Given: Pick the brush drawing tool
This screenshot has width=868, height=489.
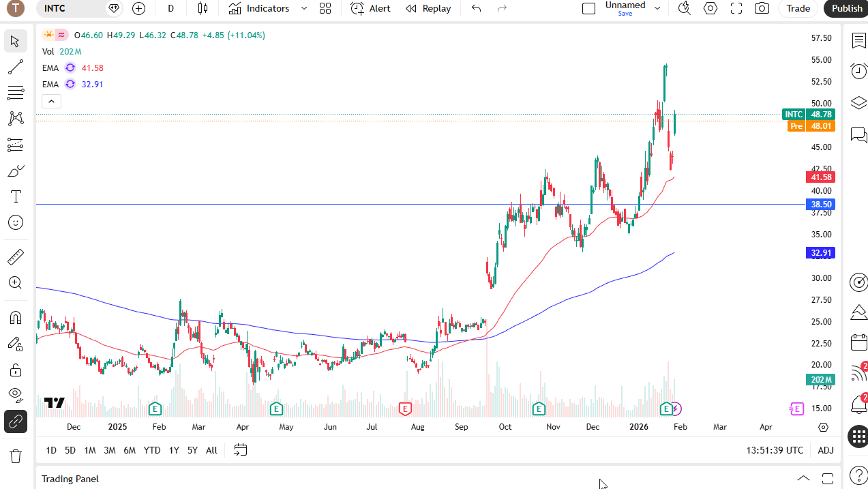Looking at the screenshot, I should (16, 171).
